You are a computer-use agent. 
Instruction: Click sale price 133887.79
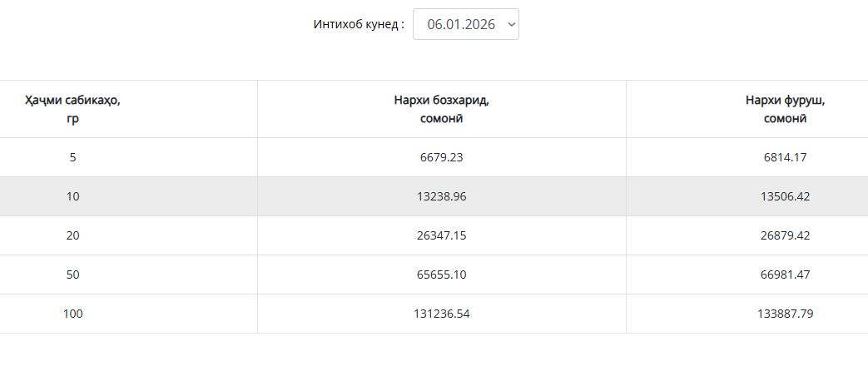tap(785, 314)
